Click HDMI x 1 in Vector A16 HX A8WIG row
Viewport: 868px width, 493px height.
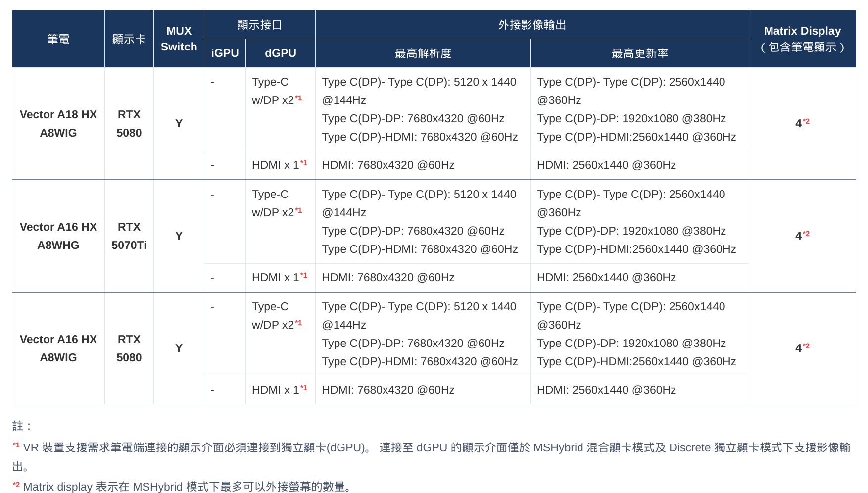(280, 390)
